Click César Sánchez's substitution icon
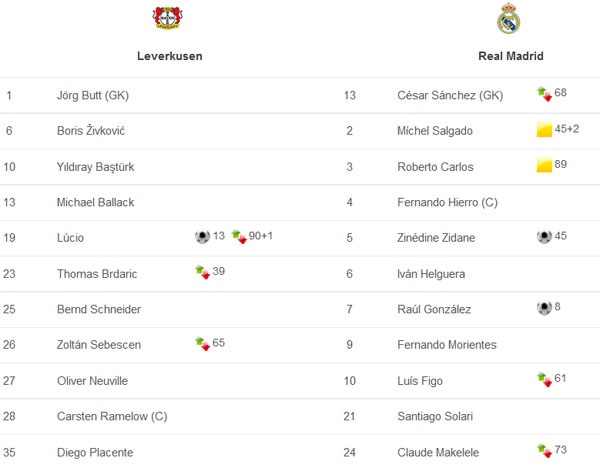Screen dimensions: 600x468 tap(544, 94)
